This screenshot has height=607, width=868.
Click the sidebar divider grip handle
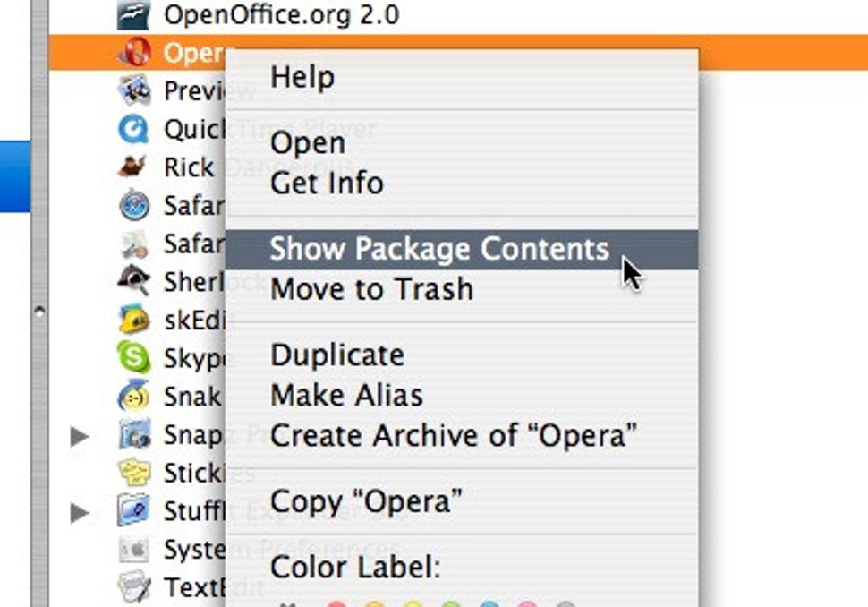pyautogui.click(x=39, y=311)
